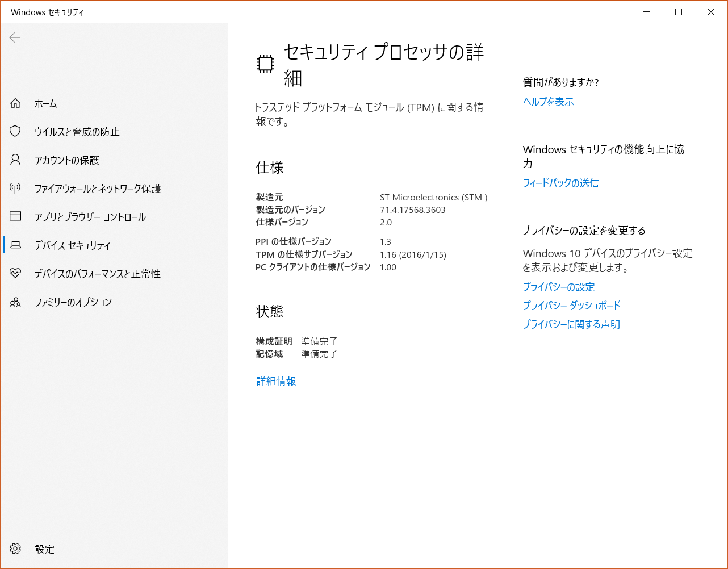Open the プライバシーの設定 link
728x569 pixels.
[x=558, y=287]
